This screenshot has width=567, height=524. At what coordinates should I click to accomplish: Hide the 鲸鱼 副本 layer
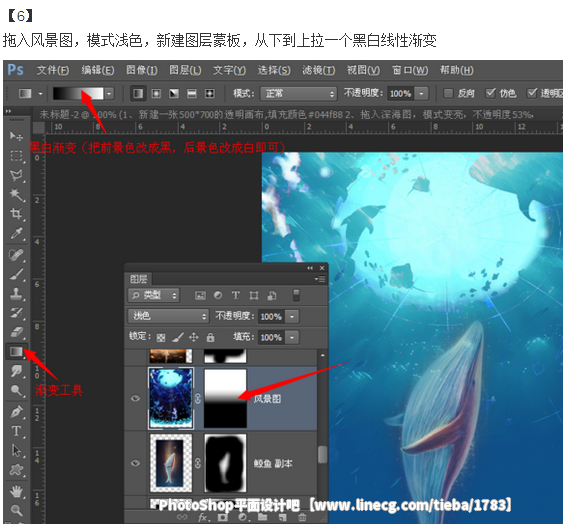coord(136,463)
